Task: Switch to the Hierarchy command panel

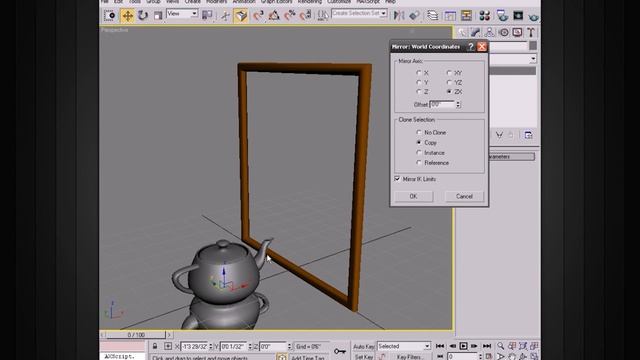Action: pyautogui.click(x=489, y=32)
